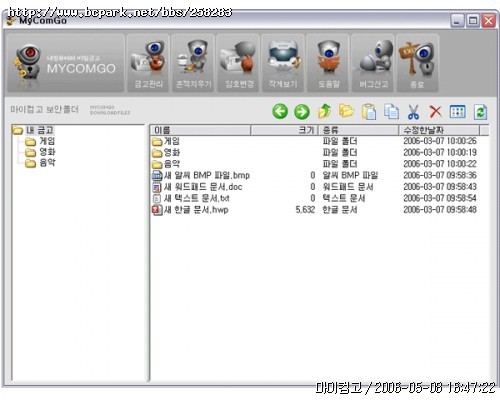Viewport: 500px width, 400px height.
Task: Click the 한글 문서 type cell
Action: point(340,210)
